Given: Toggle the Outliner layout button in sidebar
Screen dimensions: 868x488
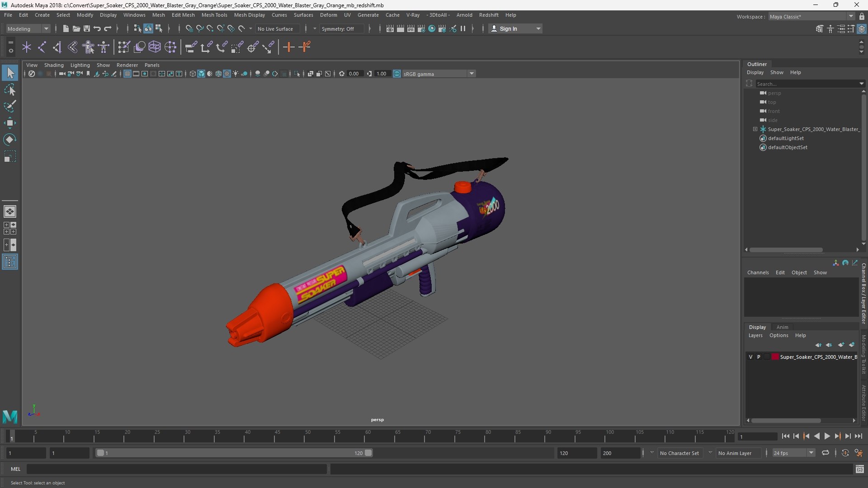Looking at the screenshot, I should point(10,262).
